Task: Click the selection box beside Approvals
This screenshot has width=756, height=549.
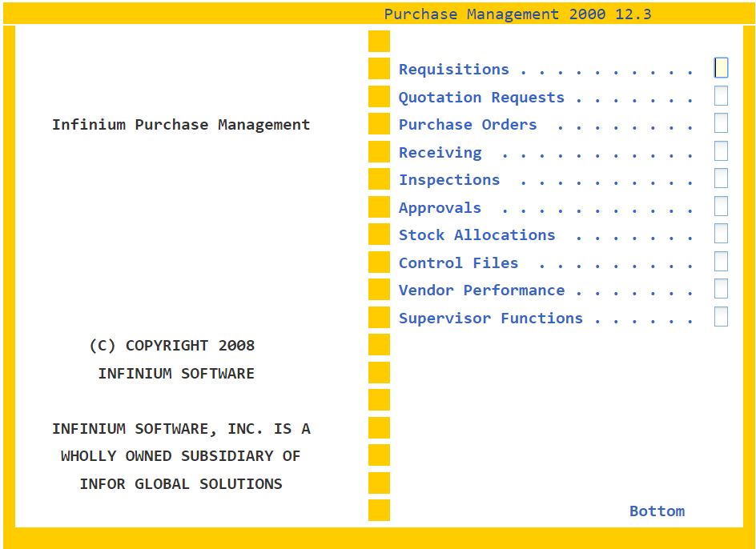Action: tap(721, 206)
